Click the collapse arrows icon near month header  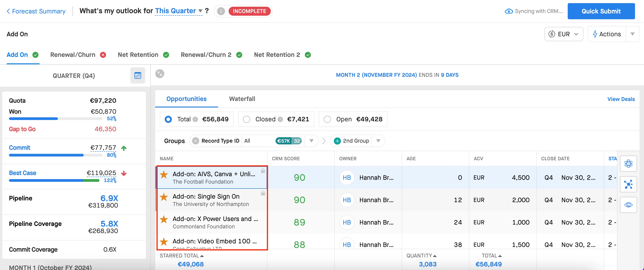[160, 74]
